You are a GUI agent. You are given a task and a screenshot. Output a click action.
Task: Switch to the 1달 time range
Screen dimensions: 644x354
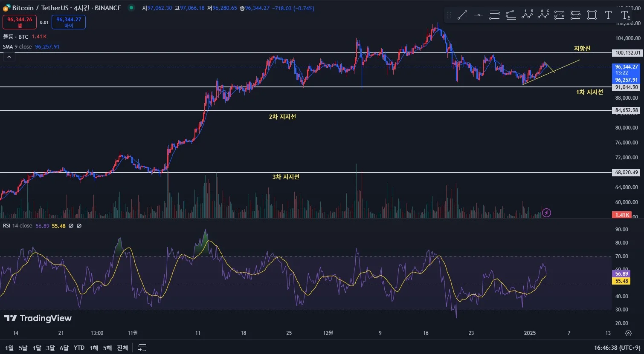pyautogui.click(x=37, y=348)
